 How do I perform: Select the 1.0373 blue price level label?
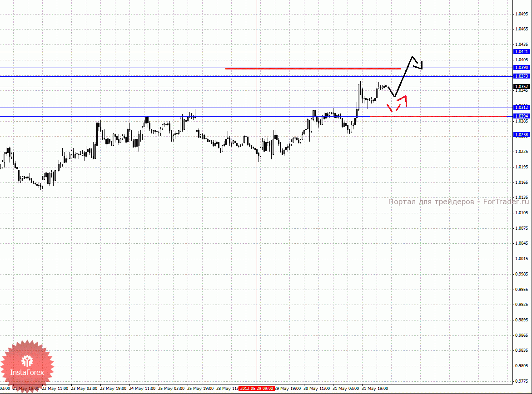pos(522,76)
